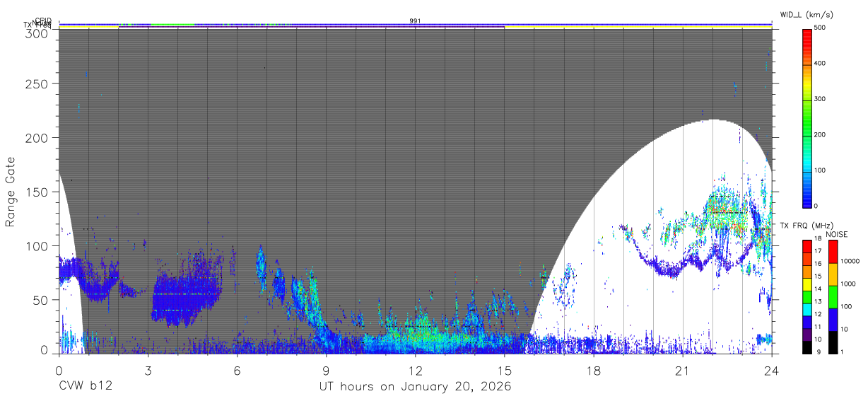The height and width of the screenshot is (401, 868).
Task: Click the x-axis tick label '24'
Action: click(x=771, y=371)
